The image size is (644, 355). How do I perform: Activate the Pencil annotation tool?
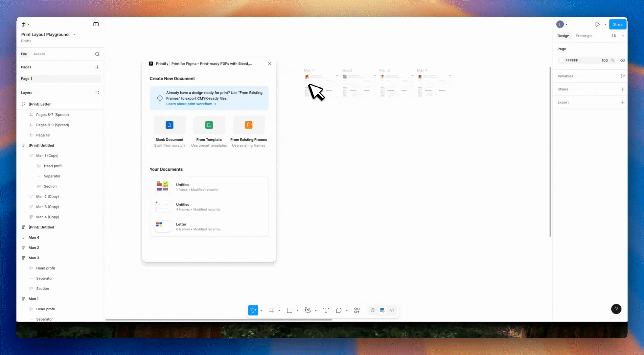click(x=373, y=310)
